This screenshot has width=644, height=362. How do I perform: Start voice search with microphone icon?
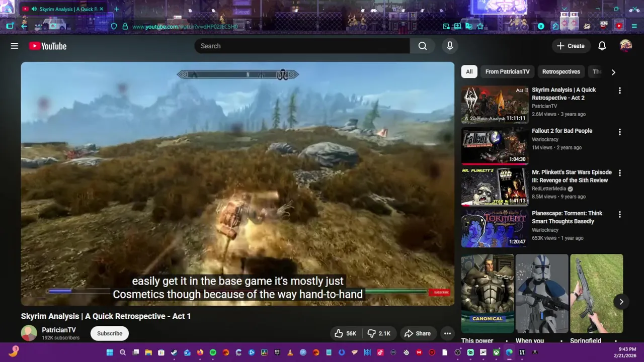[450, 46]
